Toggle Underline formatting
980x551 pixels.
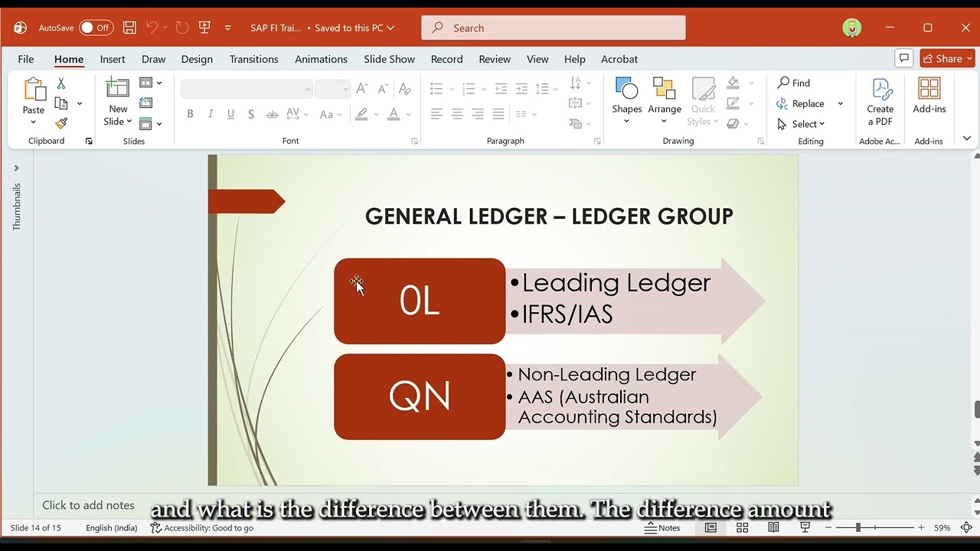click(x=230, y=114)
